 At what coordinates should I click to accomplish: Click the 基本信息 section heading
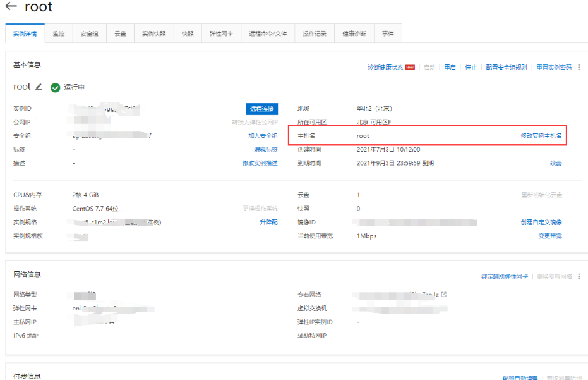click(27, 64)
